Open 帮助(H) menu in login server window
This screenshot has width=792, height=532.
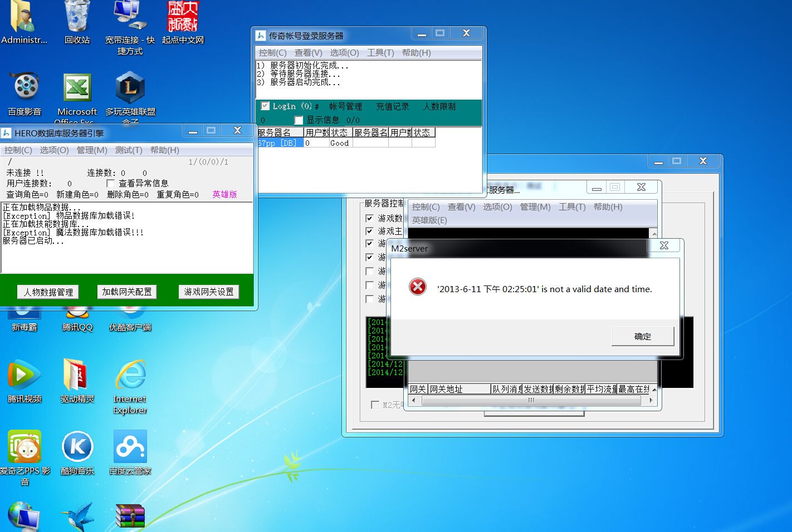(416, 53)
